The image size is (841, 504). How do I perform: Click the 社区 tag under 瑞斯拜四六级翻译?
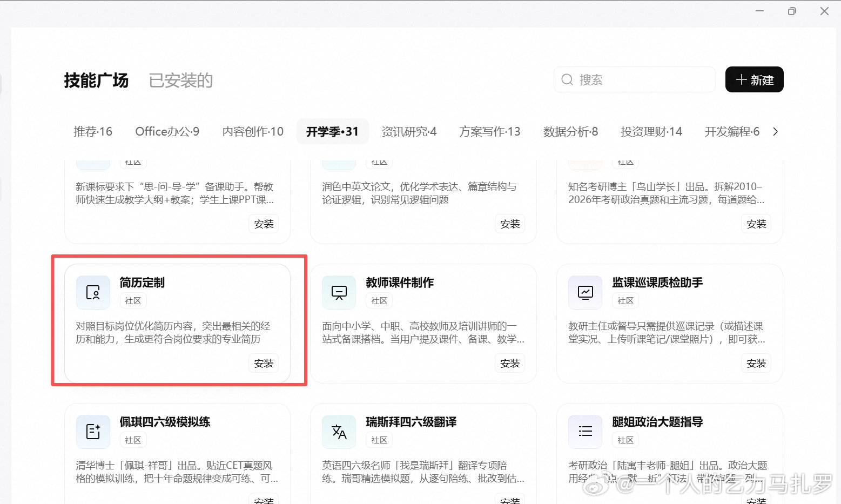tap(379, 440)
